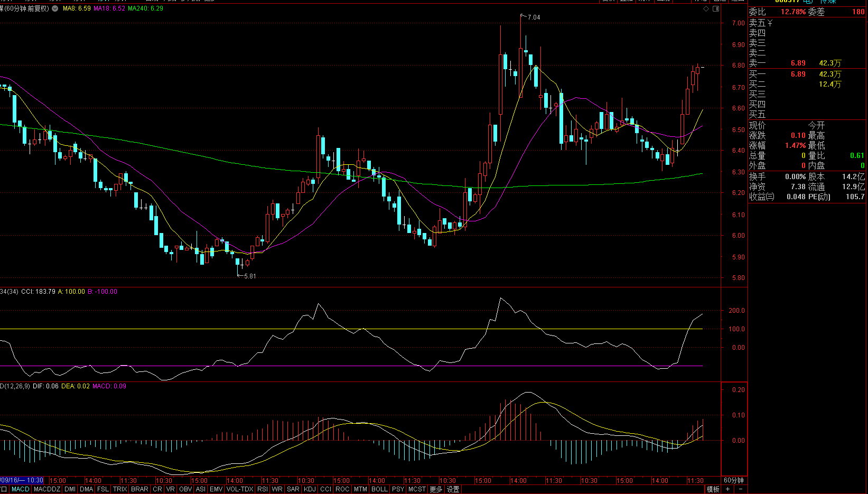Viewport: 868px width, 494px height.
Task: Select the WR indicator tab
Action: coord(277,489)
